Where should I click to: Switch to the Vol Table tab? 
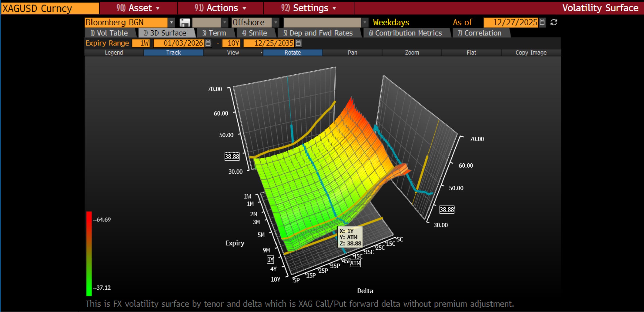point(110,33)
